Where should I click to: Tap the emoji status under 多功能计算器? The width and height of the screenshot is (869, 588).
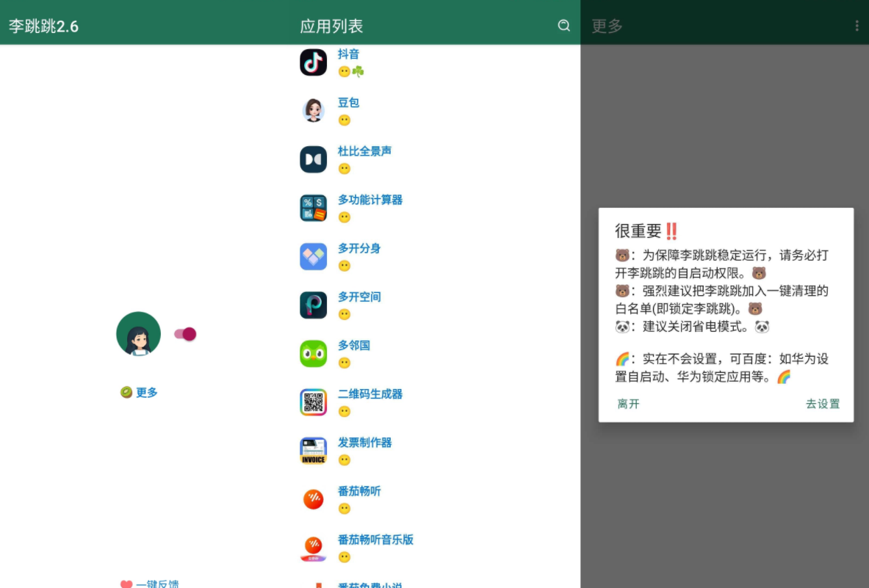[345, 217]
